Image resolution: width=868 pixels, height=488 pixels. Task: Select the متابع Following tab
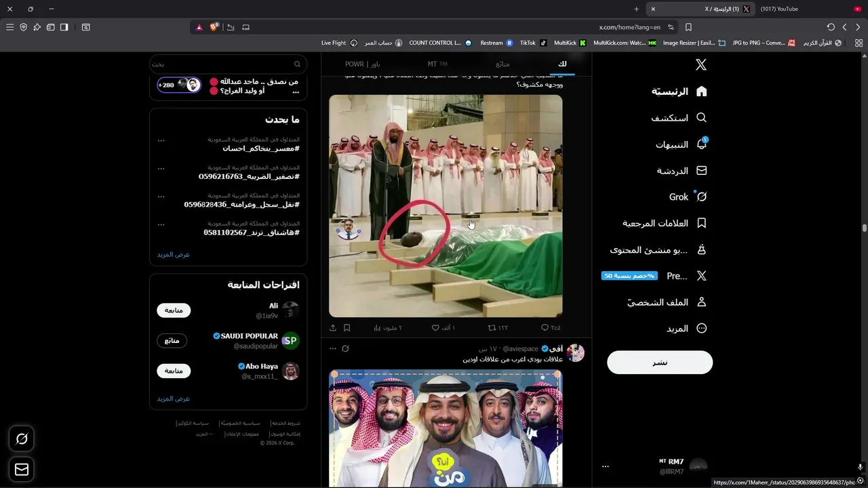[x=502, y=64]
